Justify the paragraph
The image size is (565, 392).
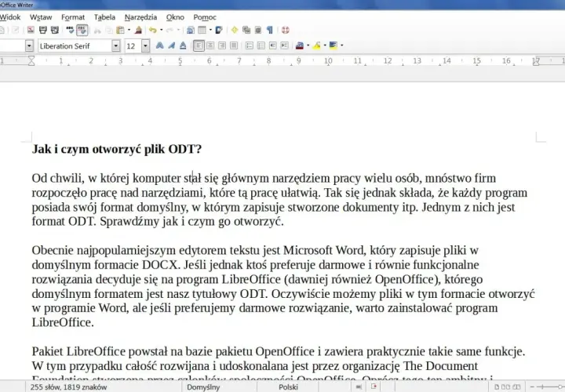coord(234,45)
